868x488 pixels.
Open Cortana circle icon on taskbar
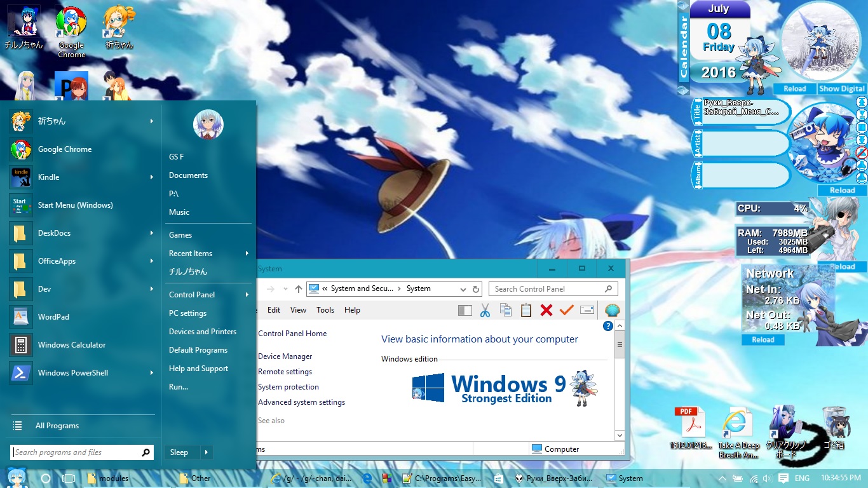click(45, 478)
